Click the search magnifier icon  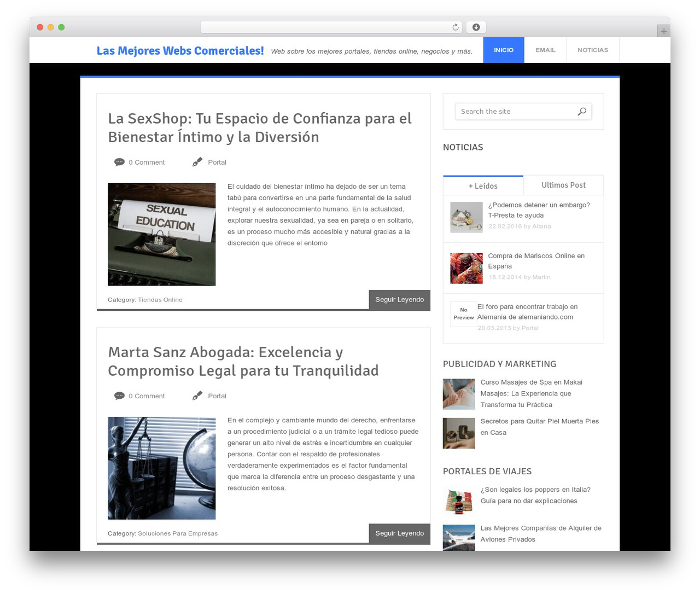[582, 112]
